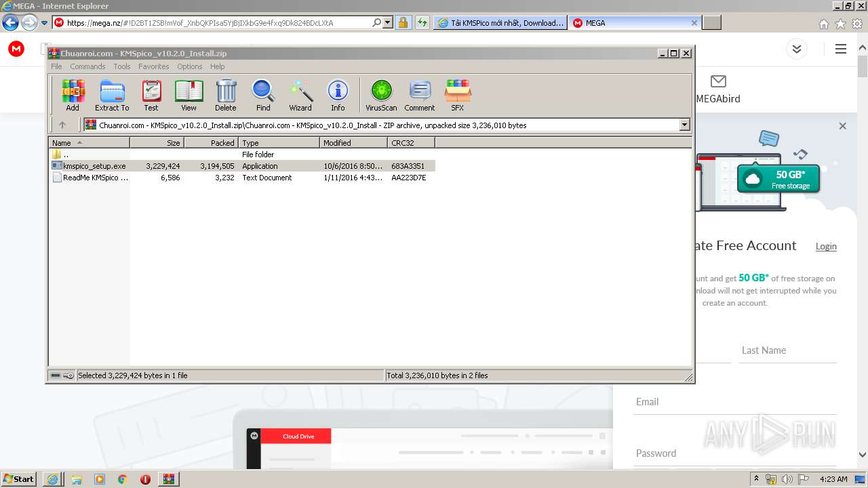Open the Options menu
The width and height of the screenshot is (868, 488).
tap(190, 66)
